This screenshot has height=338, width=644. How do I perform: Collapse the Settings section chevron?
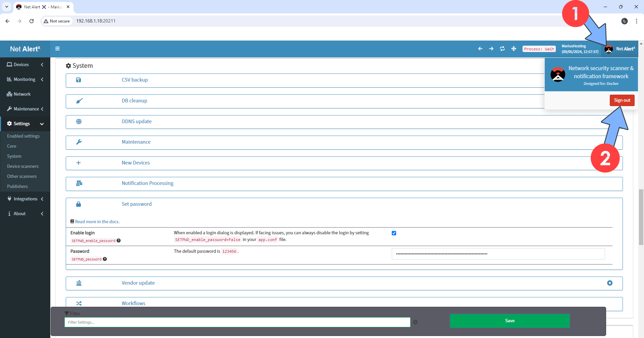[x=42, y=124]
